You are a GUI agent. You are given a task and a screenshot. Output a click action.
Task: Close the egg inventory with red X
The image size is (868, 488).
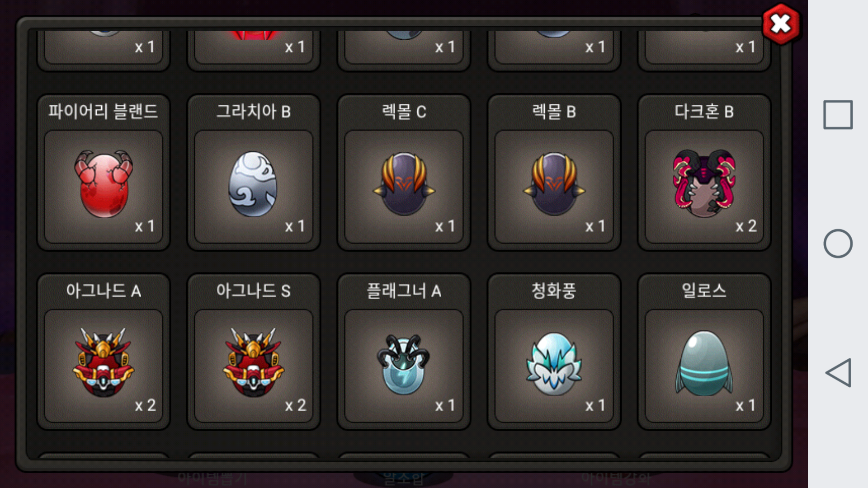coord(781,23)
